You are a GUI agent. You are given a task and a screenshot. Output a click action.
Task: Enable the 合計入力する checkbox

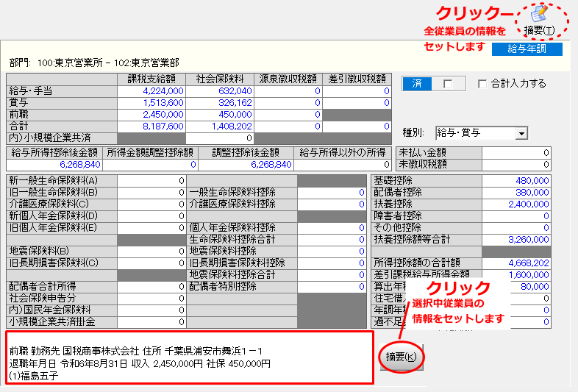click(482, 84)
